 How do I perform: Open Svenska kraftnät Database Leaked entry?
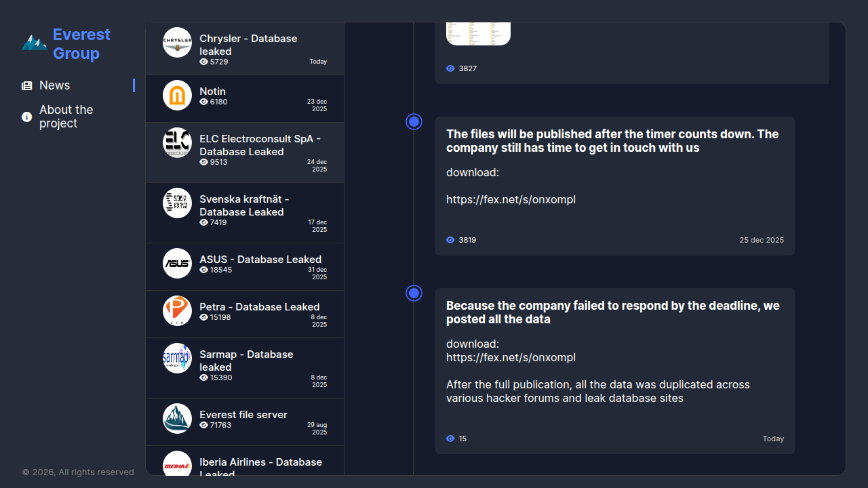244,205
